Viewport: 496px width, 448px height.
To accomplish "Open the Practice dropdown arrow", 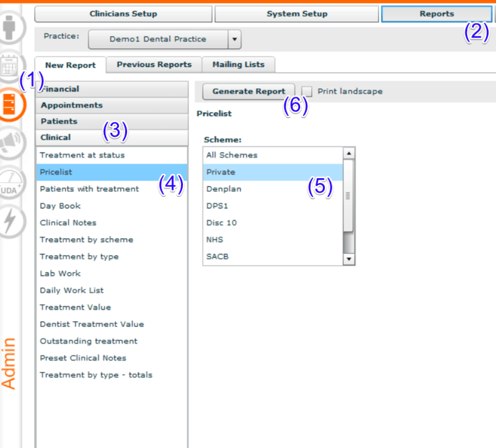I will [x=234, y=39].
